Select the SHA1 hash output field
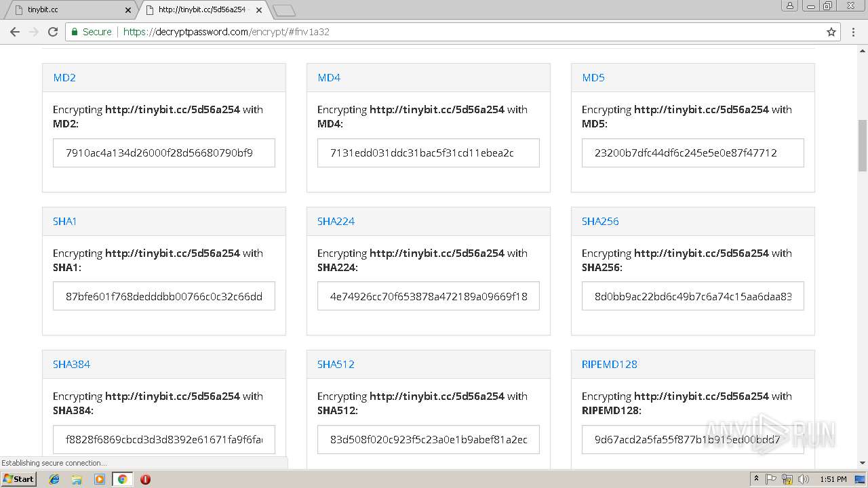868x488 pixels. [x=164, y=296]
